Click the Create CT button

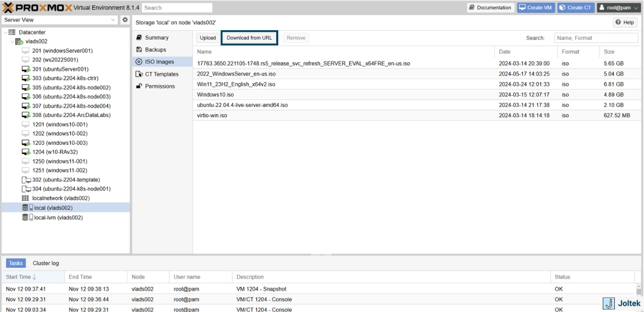coord(576,8)
